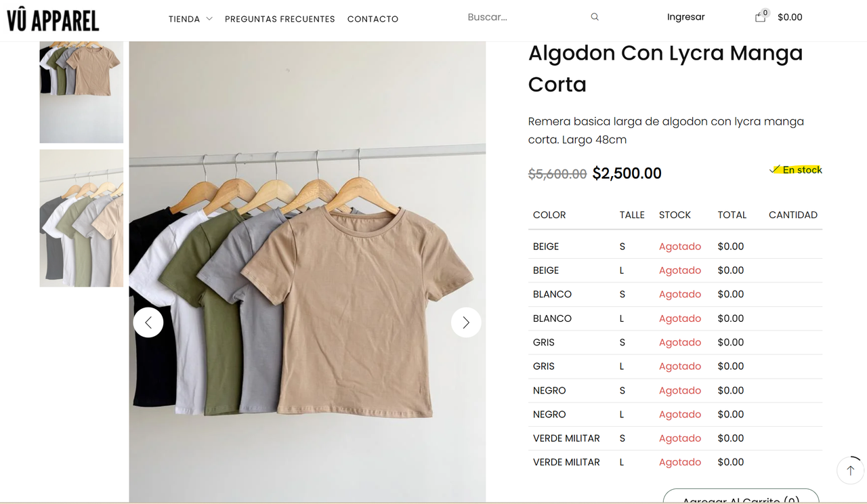Open the Preguntas Frecuentes page
This screenshot has height=504, width=867.
(x=280, y=19)
